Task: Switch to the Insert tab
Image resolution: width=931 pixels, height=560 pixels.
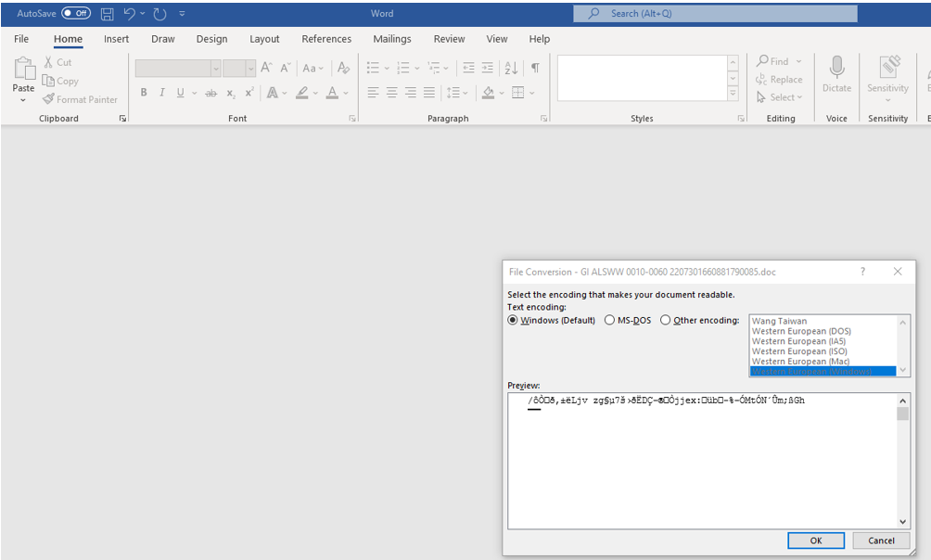Action: [116, 39]
